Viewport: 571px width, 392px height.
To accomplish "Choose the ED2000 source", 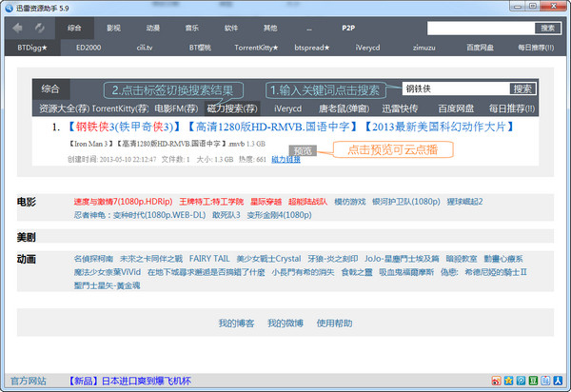I will click(x=89, y=48).
